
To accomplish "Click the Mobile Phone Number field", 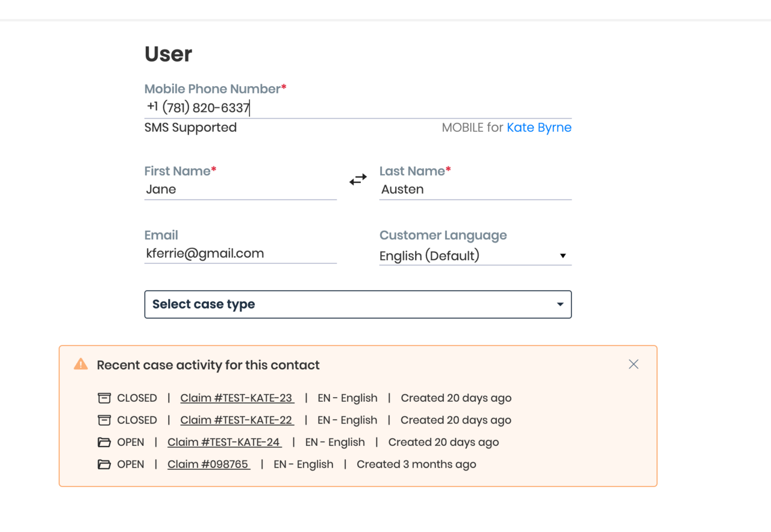I will click(x=357, y=108).
